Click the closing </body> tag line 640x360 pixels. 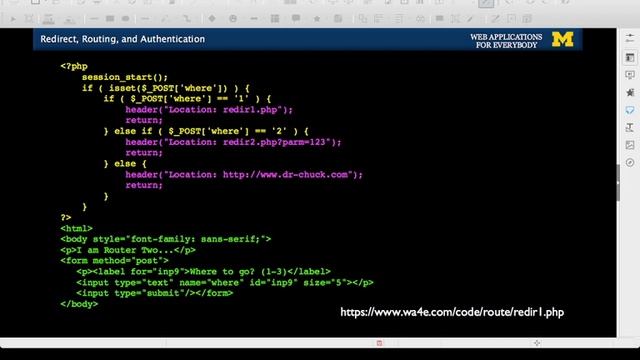point(79,304)
